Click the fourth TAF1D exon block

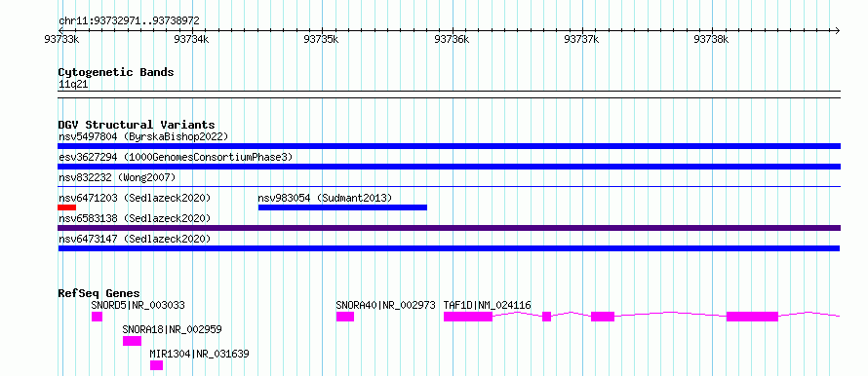pos(752,317)
